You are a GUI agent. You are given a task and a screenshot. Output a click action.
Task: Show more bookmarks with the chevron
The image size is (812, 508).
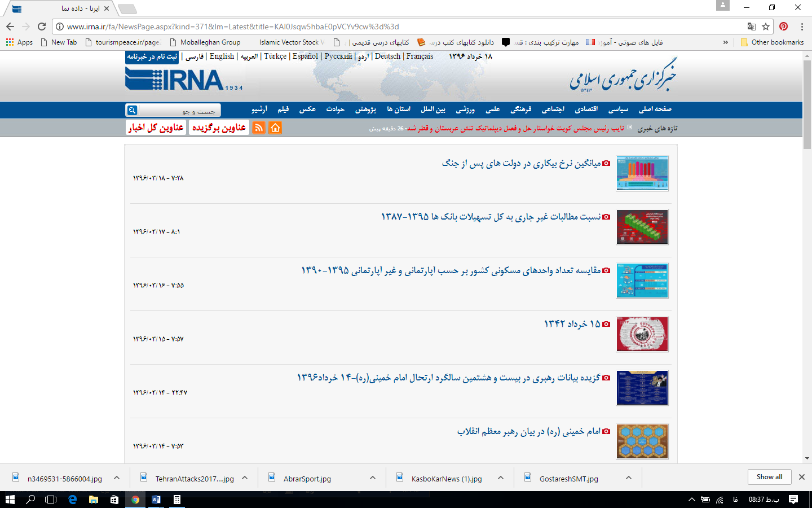pos(726,42)
